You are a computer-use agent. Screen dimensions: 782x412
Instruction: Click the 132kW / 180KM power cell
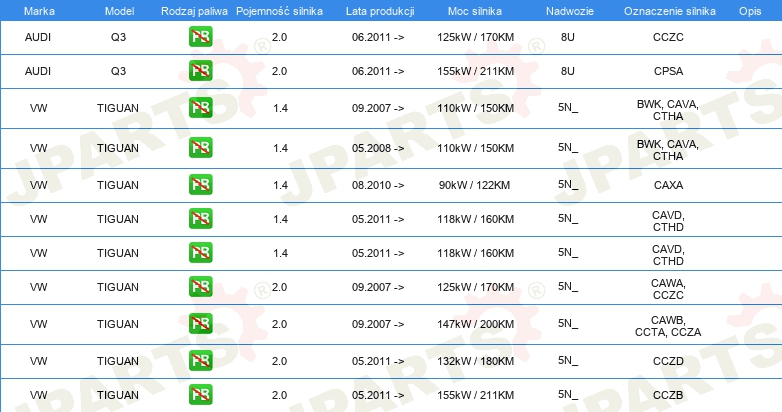pyautogui.click(x=475, y=361)
